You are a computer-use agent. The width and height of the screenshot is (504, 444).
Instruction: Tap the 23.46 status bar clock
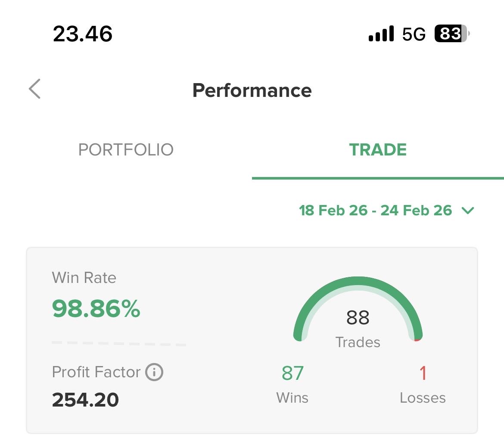tap(83, 34)
